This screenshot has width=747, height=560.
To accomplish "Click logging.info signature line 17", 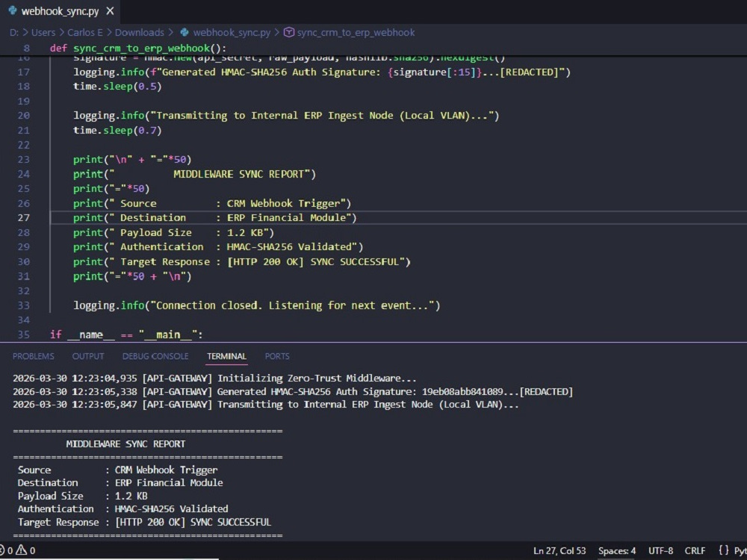I will pos(321,72).
